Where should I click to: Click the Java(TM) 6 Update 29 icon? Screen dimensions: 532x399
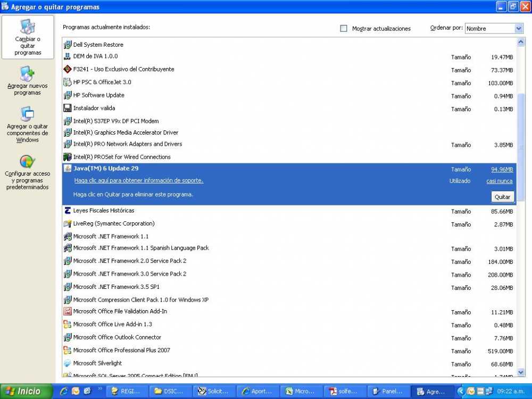[x=68, y=169]
